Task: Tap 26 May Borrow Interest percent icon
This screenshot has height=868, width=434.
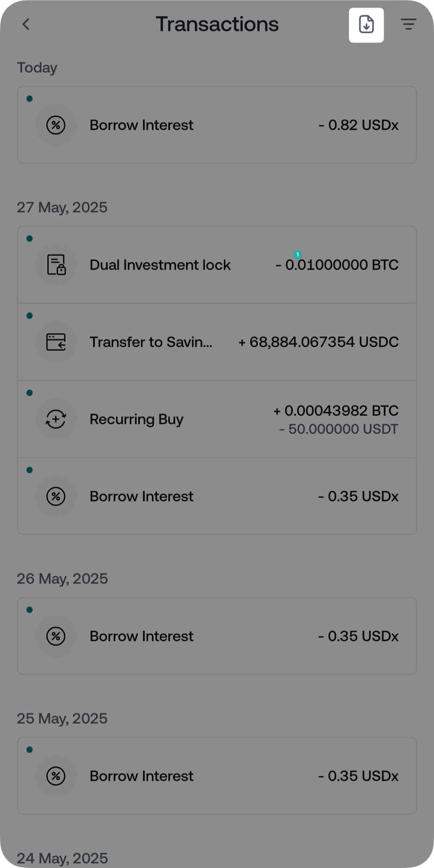Action: [56, 636]
